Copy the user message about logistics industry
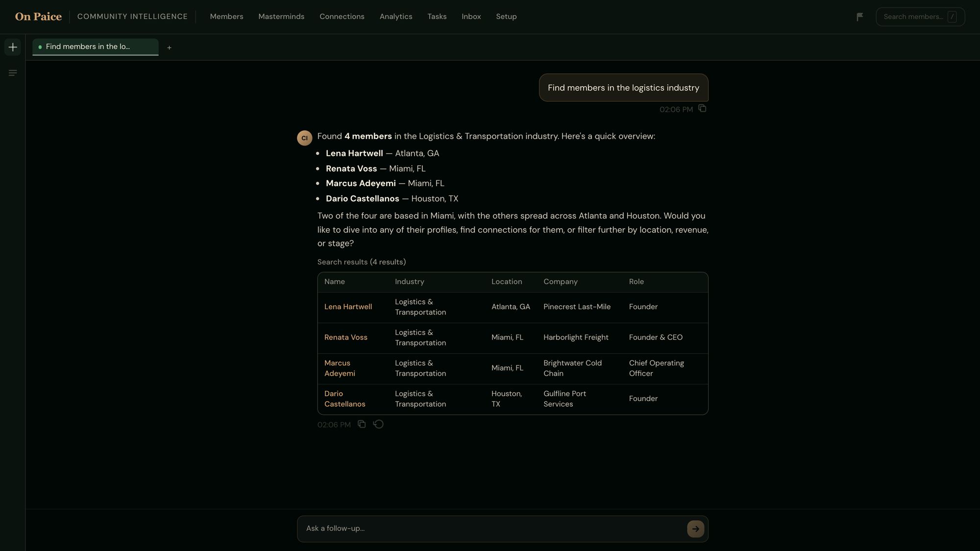 coord(702,108)
